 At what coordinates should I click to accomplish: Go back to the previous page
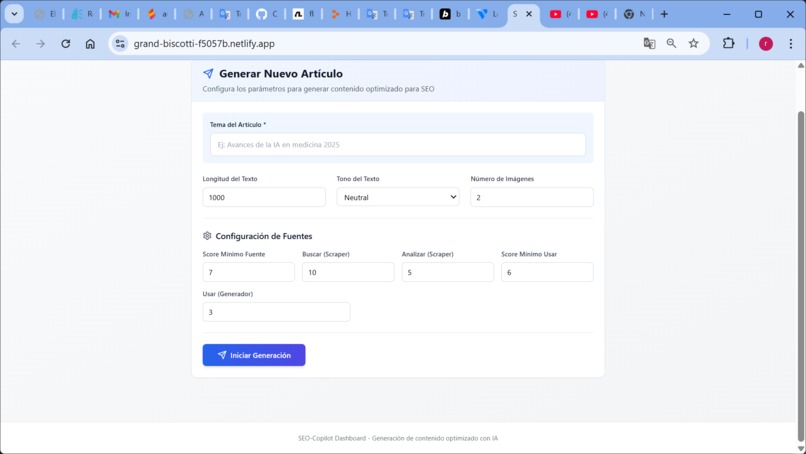click(16, 44)
